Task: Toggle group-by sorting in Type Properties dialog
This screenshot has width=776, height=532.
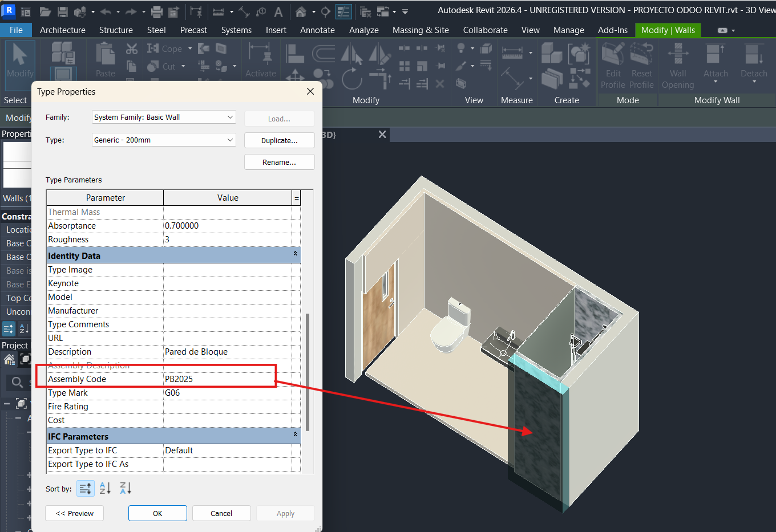Action: coord(85,488)
